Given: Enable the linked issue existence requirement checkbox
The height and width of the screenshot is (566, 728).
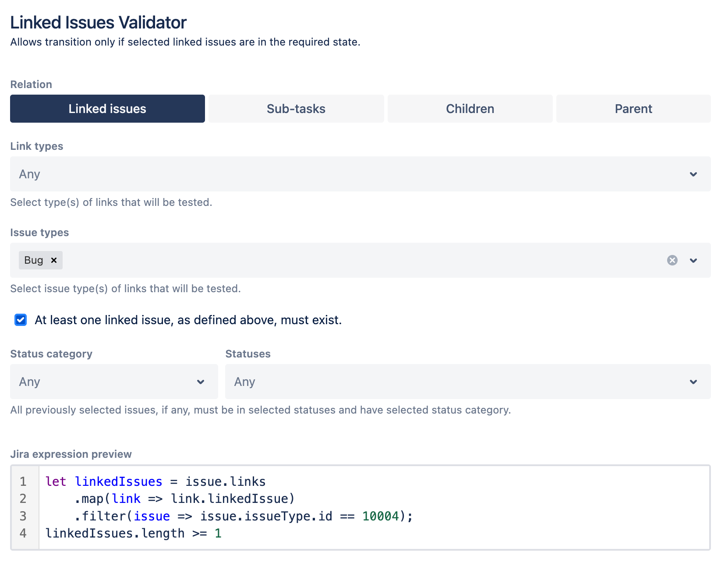Looking at the screenshot, I should [x=21, y=320].
